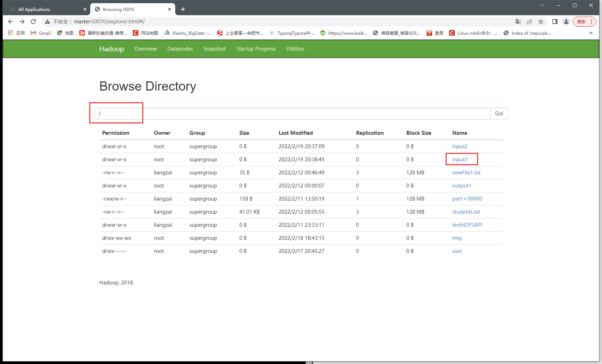Click the Permission column header
This screenshot has height=364, width=602.
pos(116,133)
